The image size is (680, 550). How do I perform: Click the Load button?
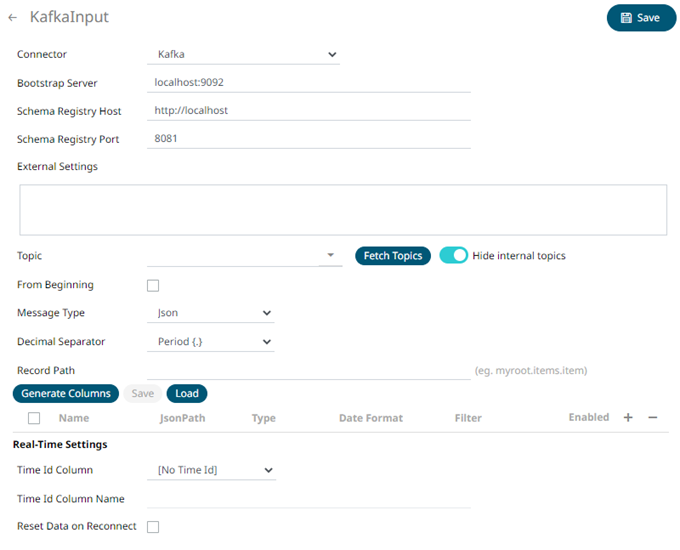pyautogui.click(x=187, y=394)
